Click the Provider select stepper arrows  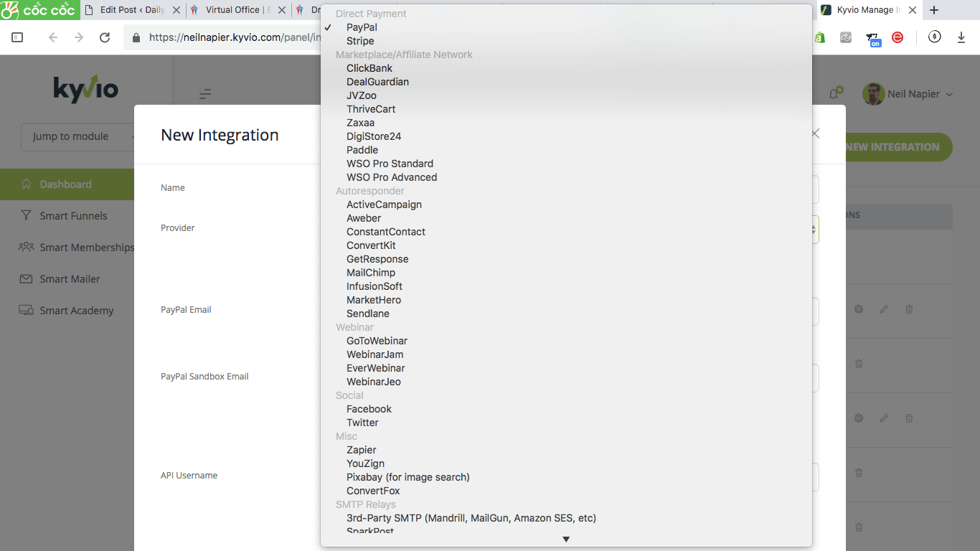tap(814, 230)
